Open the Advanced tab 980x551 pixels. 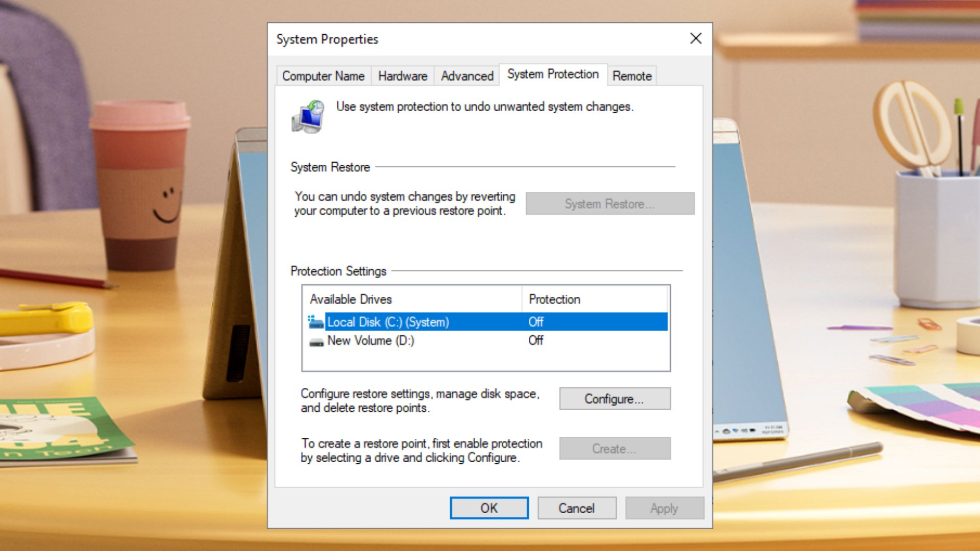(467, 76)
